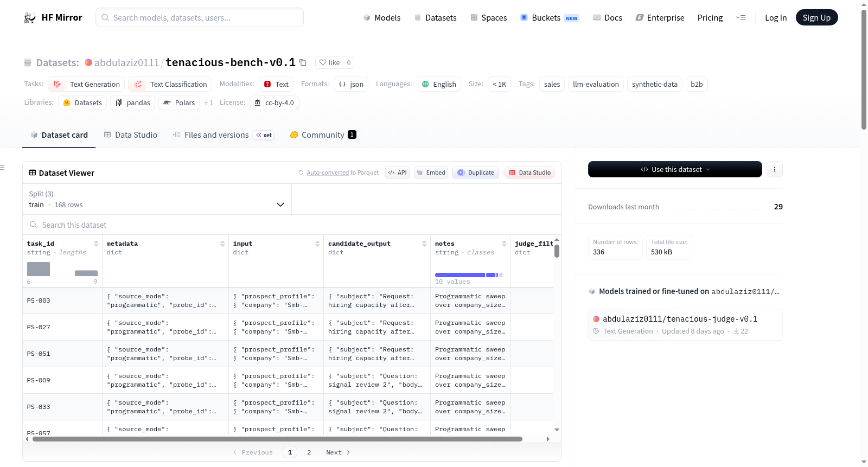Screen dimensions: 868x467
Task: Open the cc-by-4.0 license tag
Action: pos(275,103)
